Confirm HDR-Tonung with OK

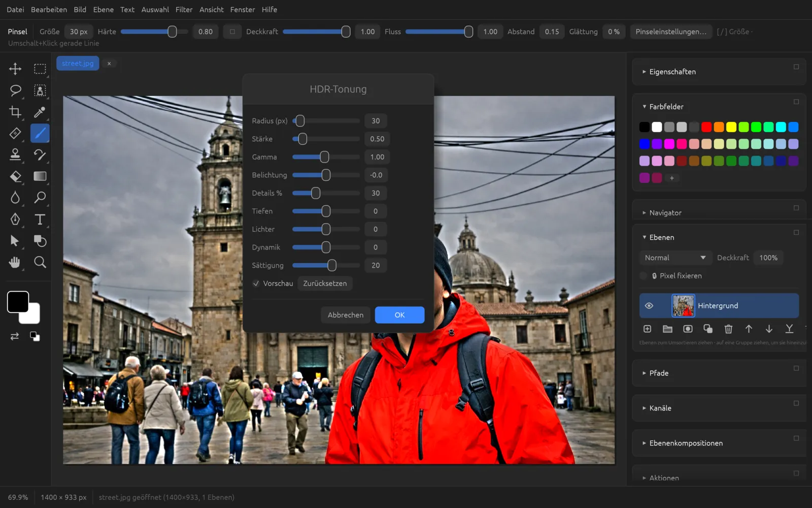click(x=399, y=315)
